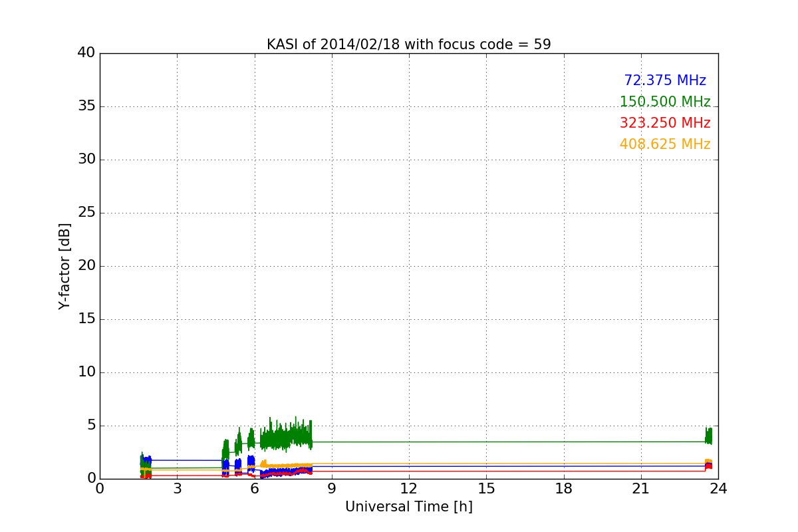Click the plot title "KASI of 2014/02/18 with focus code = 59"
Viewport: 798px width, 532px height.
pyautogui.click(x=408, y=45)
